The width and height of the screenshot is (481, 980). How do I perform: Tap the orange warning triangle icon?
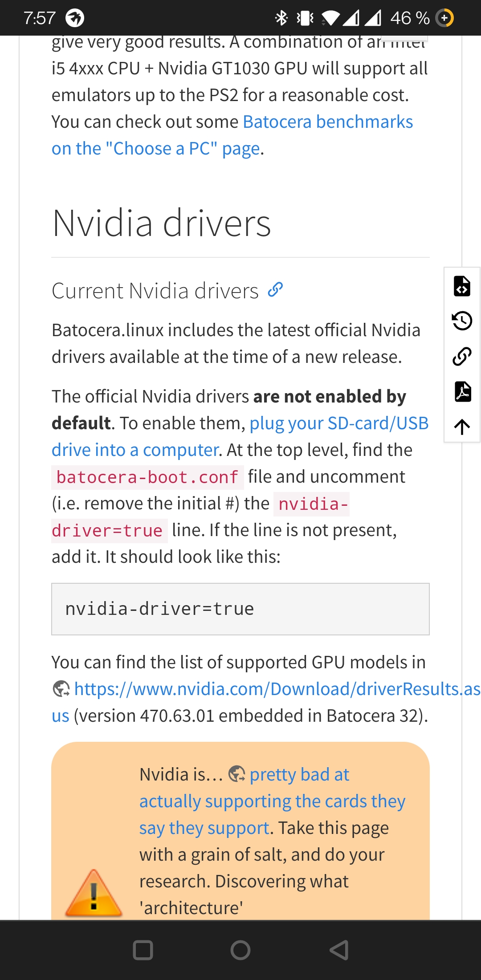94,893
